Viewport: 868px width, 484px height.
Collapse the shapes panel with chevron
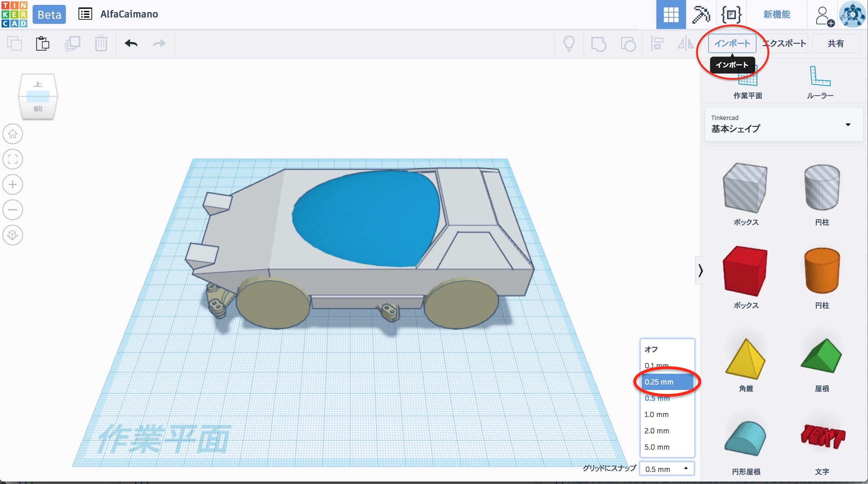click(x=700, y=270)
